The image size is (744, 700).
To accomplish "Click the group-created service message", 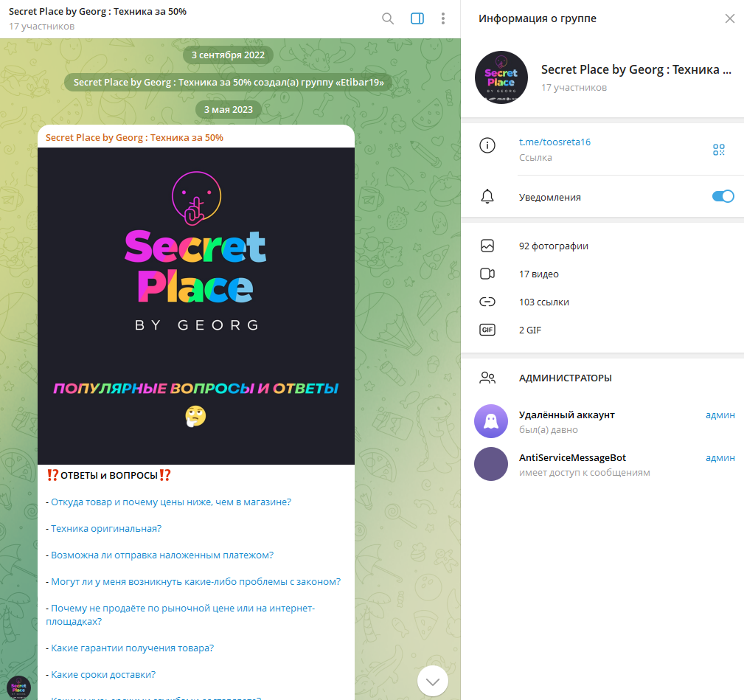I will (x=229, y=82).
